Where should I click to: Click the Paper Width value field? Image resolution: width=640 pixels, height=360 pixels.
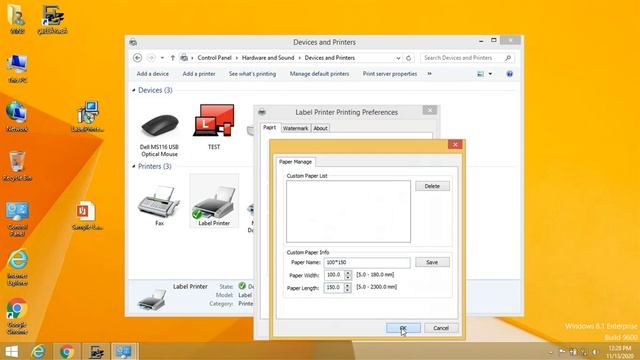pyautogui.click(x=335, y=275)
